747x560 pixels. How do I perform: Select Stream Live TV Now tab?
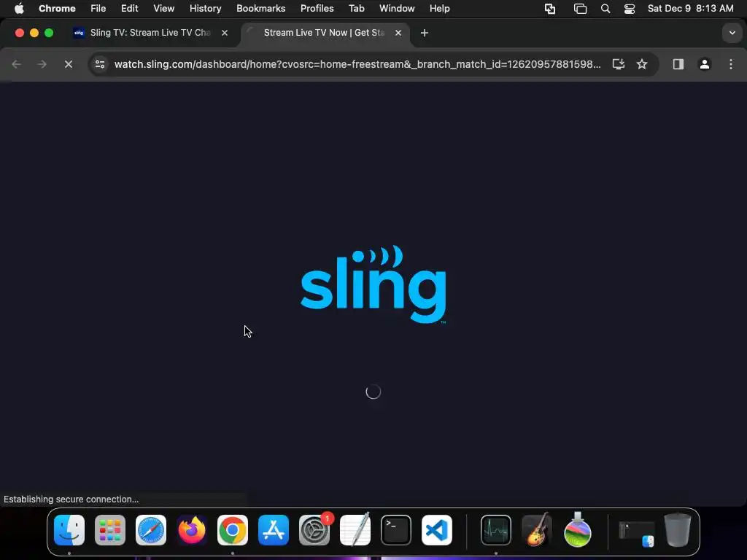coord(324,33)
